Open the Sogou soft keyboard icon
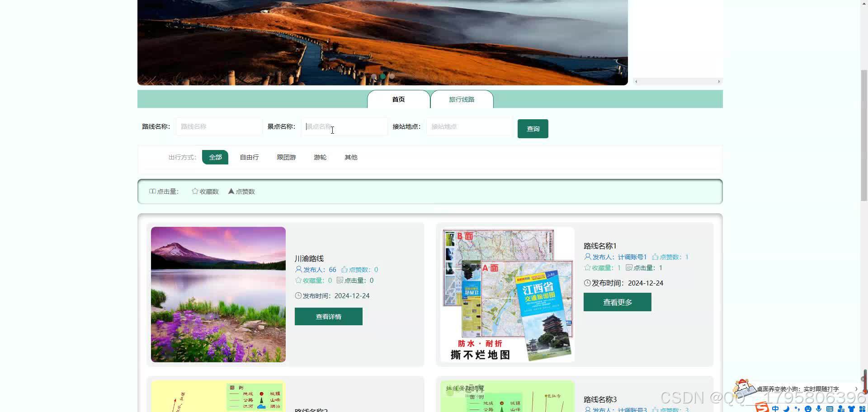868x412 pixels. click(x=830, y=408)
